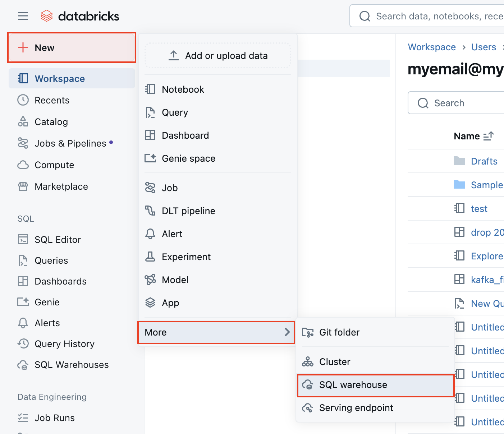Click the Databricks logo
The width and height of the screenshot is (504, 434).
click(79, 16)
